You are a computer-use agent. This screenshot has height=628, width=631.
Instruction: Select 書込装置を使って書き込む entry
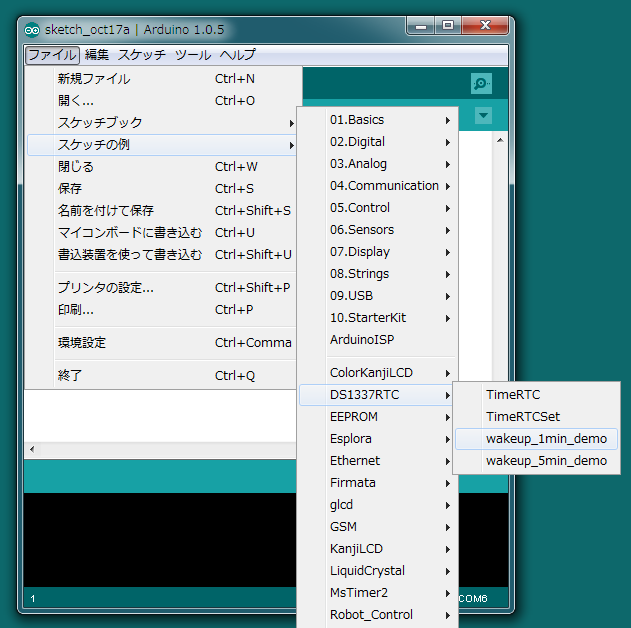pyautogui.click(x=162, y=255)
